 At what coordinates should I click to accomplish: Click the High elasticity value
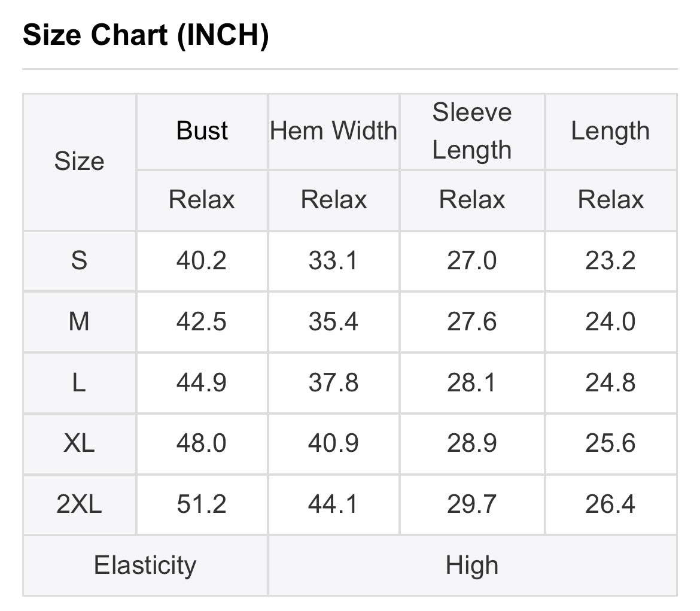pos(472,566)
